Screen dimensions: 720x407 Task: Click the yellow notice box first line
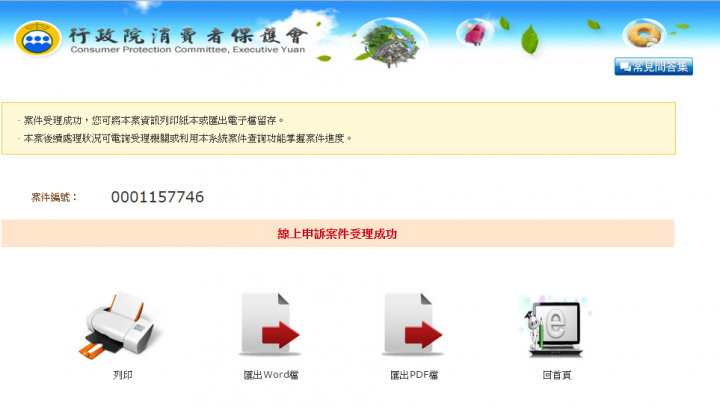[x=154, y=120]
